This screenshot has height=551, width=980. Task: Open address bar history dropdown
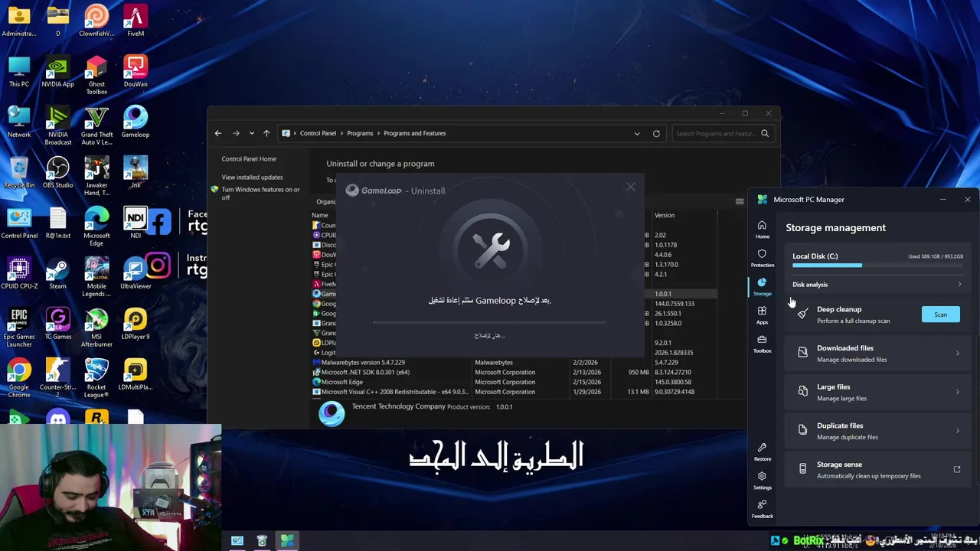coord(637,133)
